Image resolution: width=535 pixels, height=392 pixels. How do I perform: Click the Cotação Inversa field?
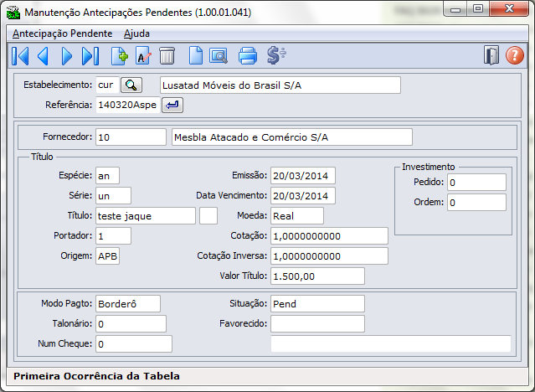(x=329, y=256)
